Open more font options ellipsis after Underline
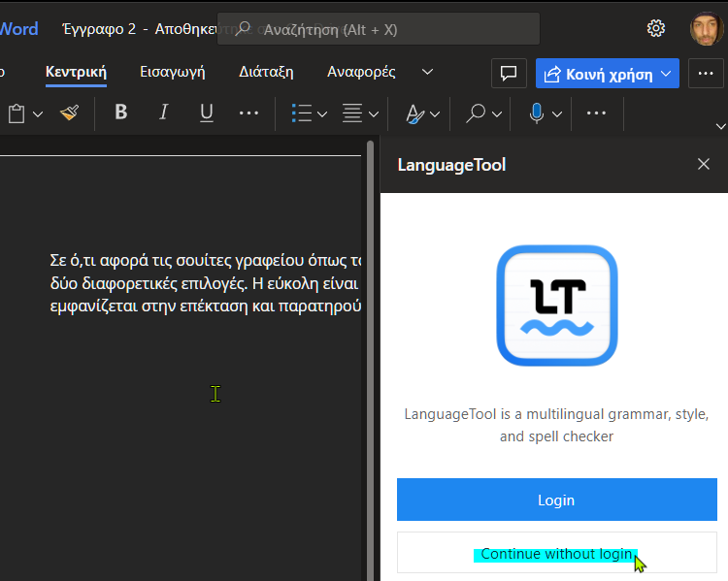728x581 pixels. [x=248, y=113]
